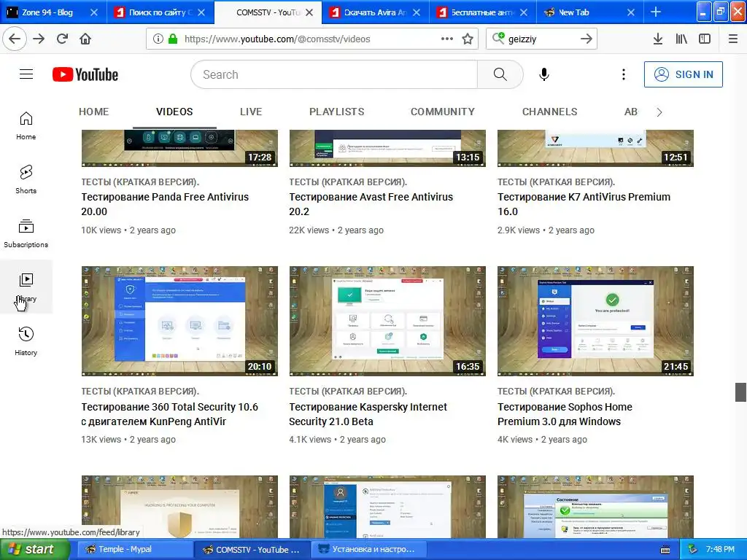Switch to Temple - Mypal taskbar window
This screenshot has width=747, height=560.
point(135,550)
